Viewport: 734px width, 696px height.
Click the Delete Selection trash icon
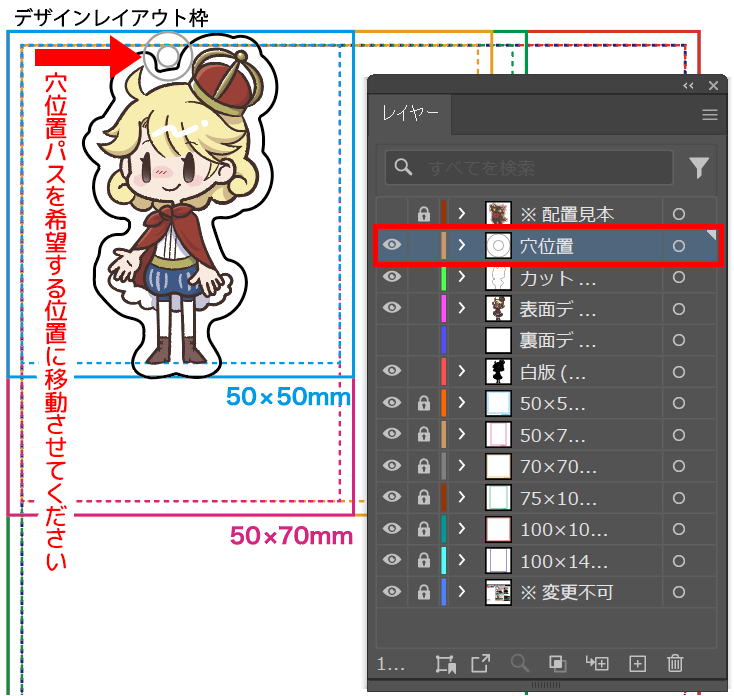(675, 663)
